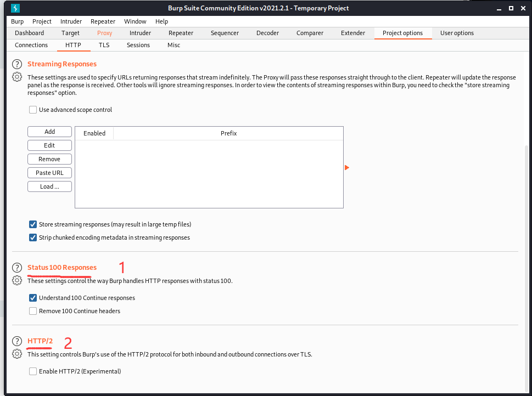Click the Streaming Responses heading
The image size is (532, 396).
[x=62, y=64]
